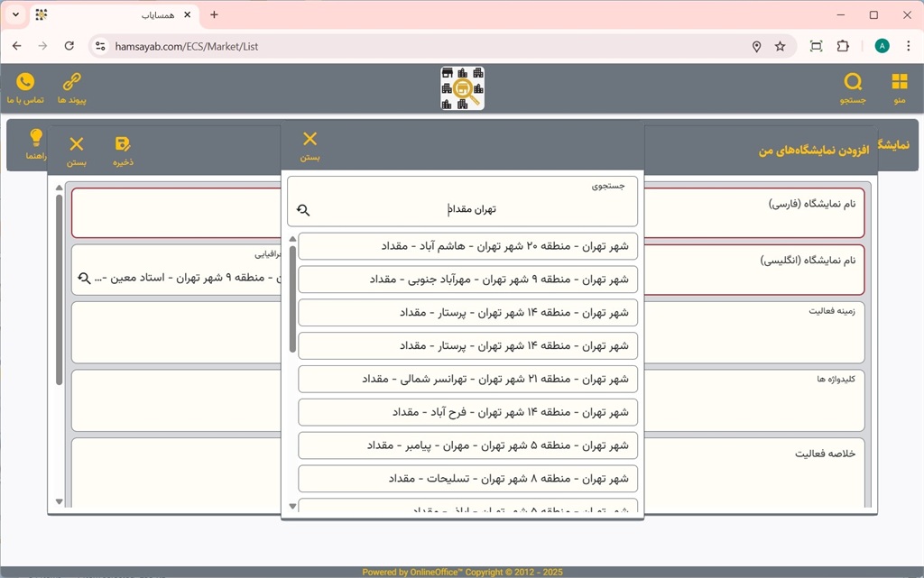Choose result فرح آباد - مقداد

[467, 412]
